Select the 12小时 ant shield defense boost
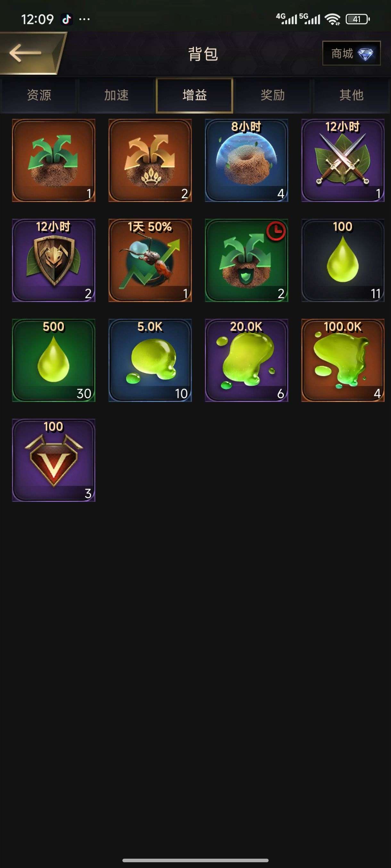The width and height of the screenshot is (391, 868). tap(54, 260)
